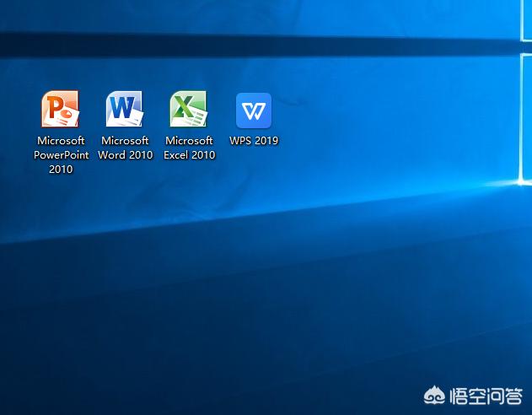The image size is (532, 415).
Task: Select the WPS 2019 desktop icon
Action: (254, 110)
